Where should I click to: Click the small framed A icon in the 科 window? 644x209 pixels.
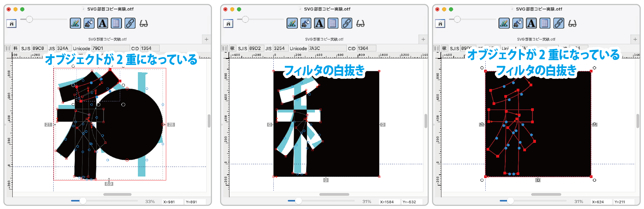click(11, 23)
